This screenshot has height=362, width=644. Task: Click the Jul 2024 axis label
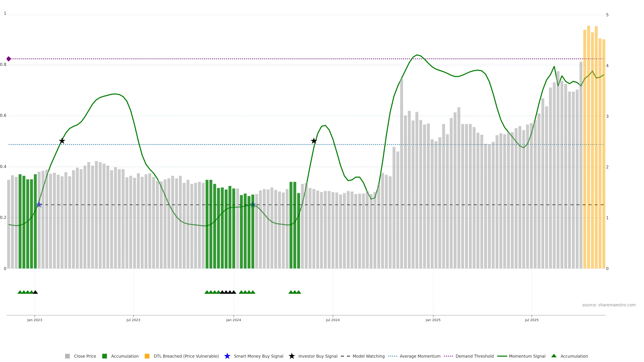click(333, 320)
